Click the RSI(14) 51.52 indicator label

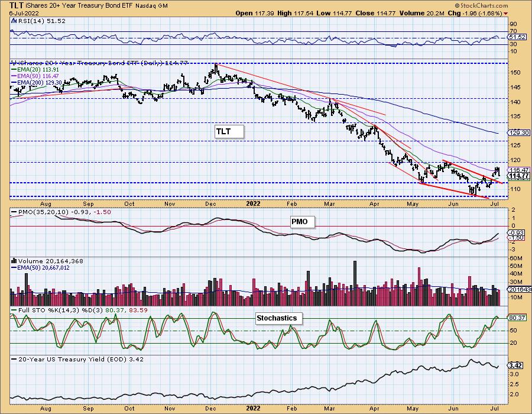[x=38, y=21]
